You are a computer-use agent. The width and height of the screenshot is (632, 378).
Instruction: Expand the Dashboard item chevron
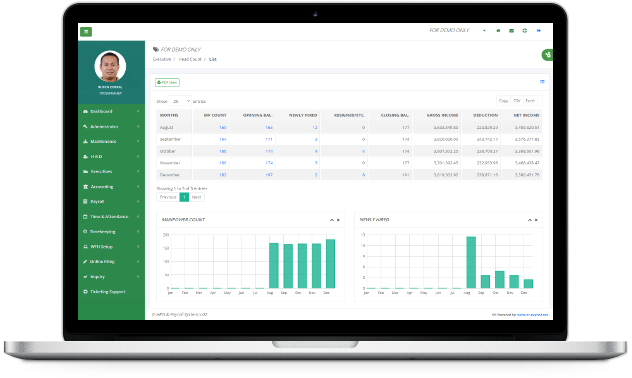(138, 111)
